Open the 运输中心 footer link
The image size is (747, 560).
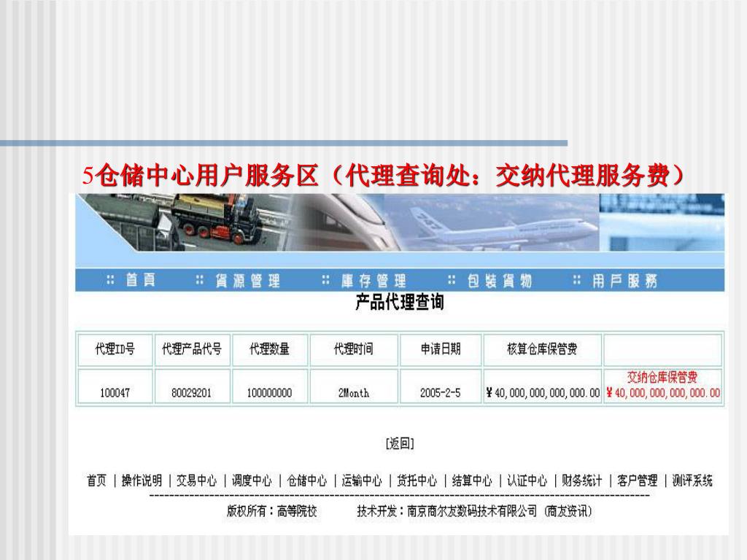tap(362, 480)
